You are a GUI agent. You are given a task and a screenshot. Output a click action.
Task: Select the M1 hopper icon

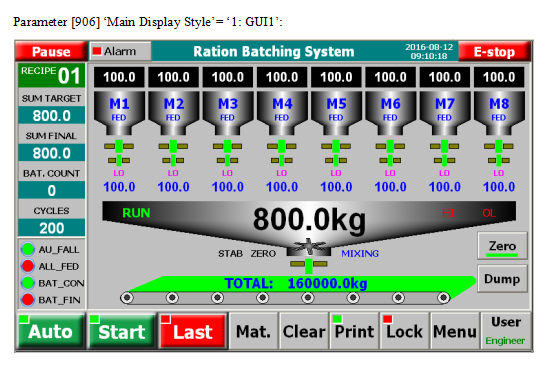coord(119,113)
